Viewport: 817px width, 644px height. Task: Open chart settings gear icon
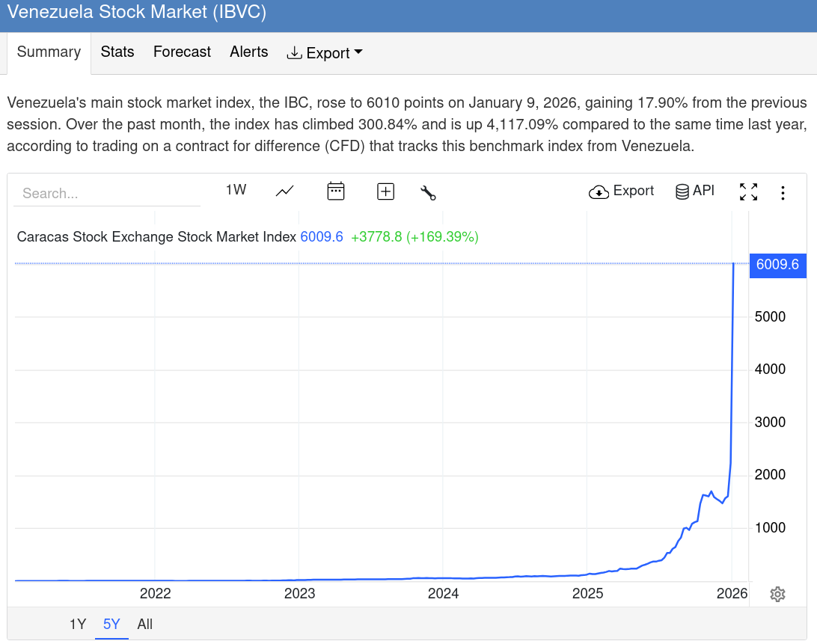click(x=777, y=594)
